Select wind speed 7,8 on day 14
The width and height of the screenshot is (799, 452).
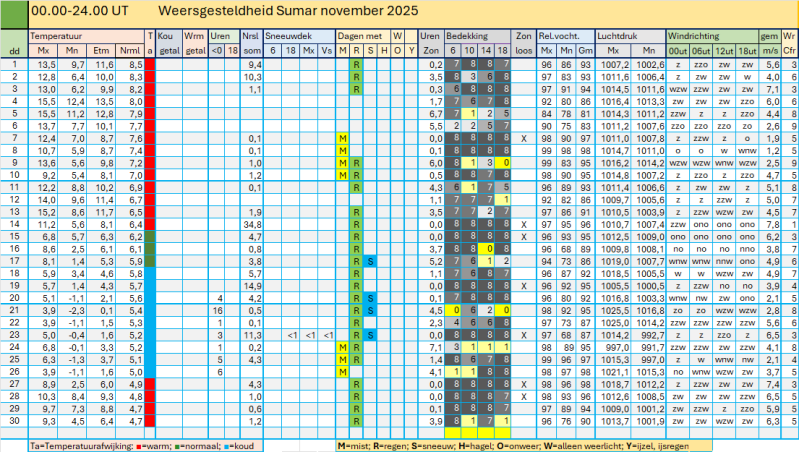coord(773,225)
